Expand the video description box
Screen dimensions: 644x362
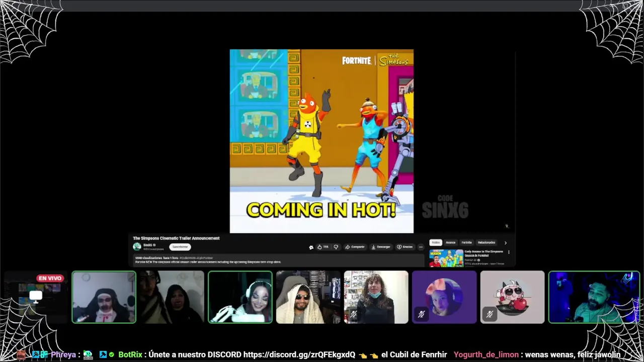279,260
